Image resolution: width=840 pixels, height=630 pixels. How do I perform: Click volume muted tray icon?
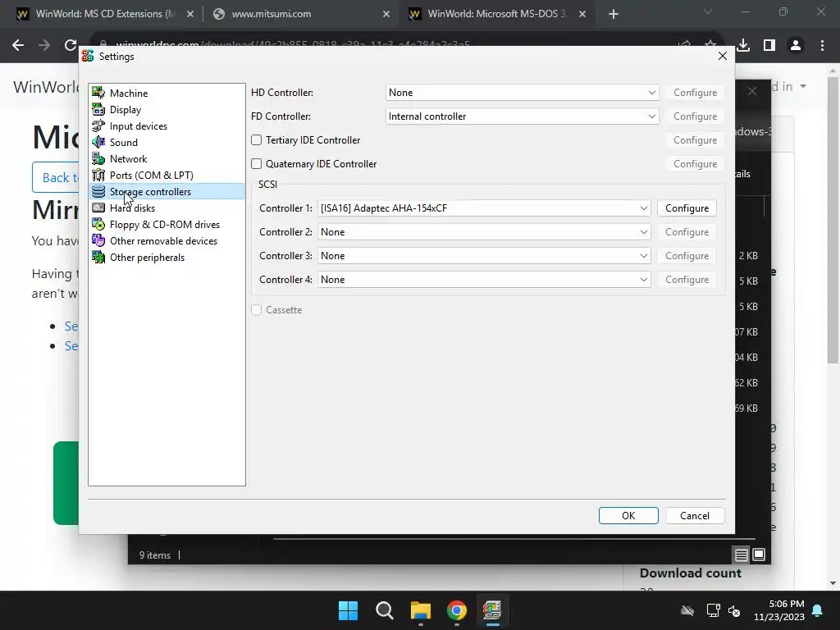[x=734, y=610]
